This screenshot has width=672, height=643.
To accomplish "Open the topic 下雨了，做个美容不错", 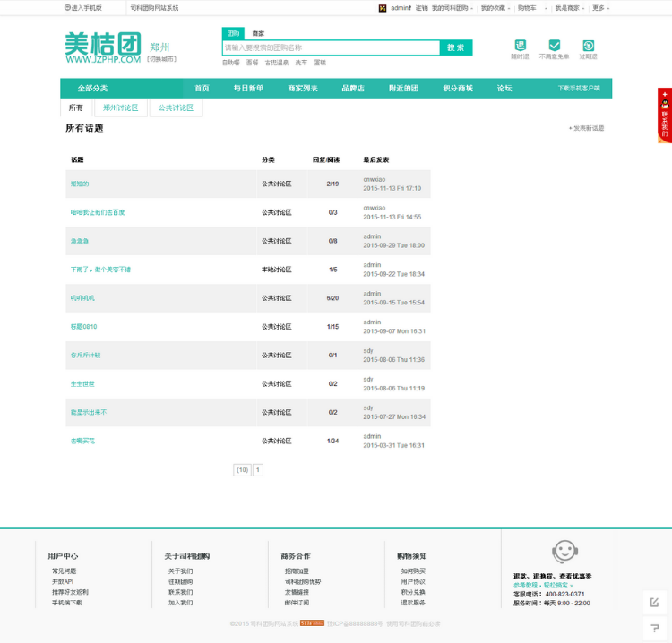I will [x=100, y=270].
